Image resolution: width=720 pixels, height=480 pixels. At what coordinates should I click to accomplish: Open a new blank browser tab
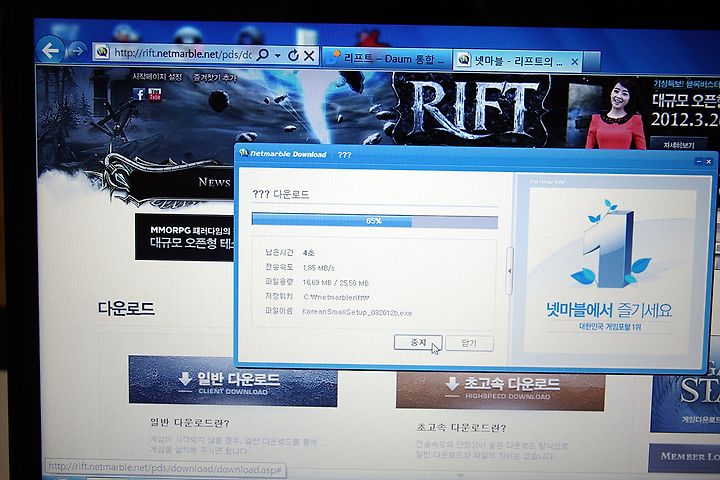[592, 62]
